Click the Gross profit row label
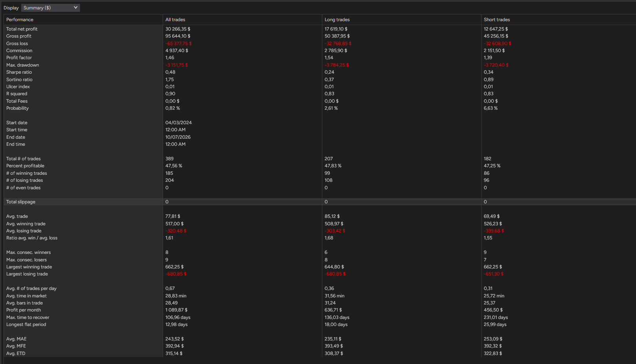636x364 pixels. pyautogui.click(x=19, y=36)
